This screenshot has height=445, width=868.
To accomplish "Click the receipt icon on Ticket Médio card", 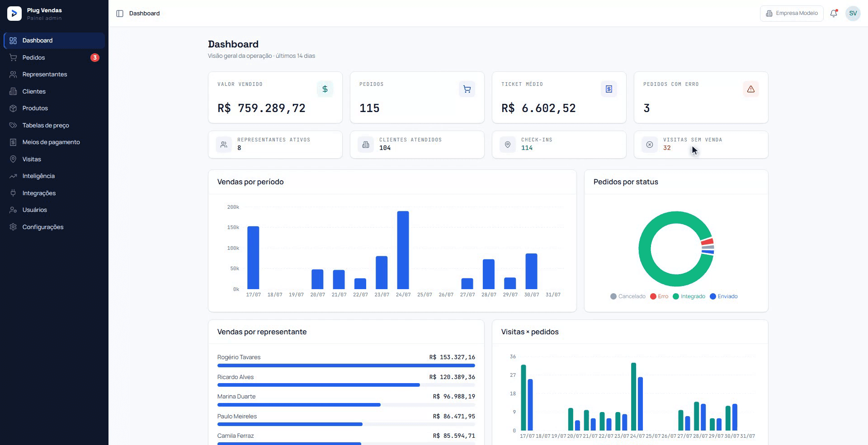I will (609, 89).
